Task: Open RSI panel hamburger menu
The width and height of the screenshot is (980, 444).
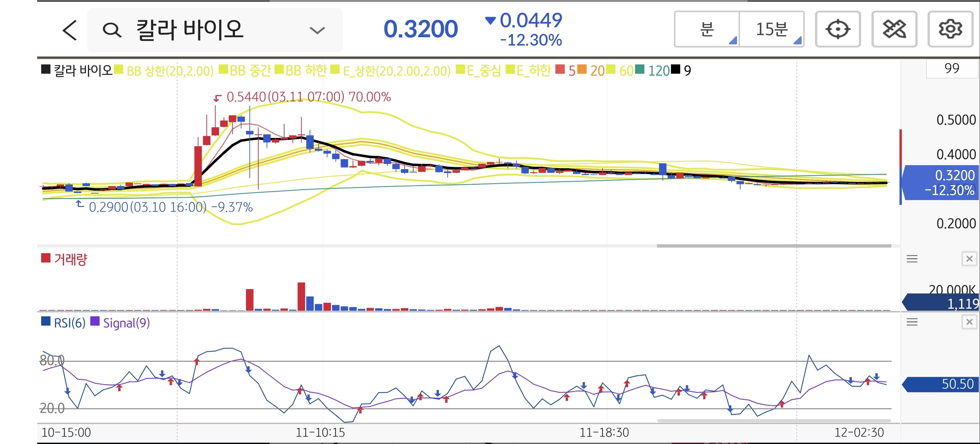Action: [x=912, y=322]
